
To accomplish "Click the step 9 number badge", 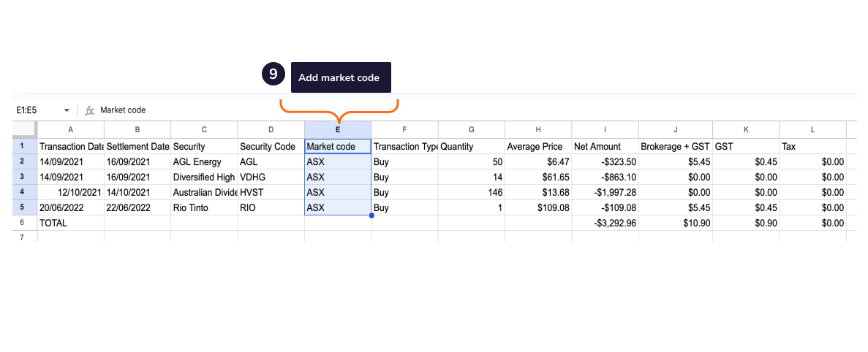I will tap(273, 74).
